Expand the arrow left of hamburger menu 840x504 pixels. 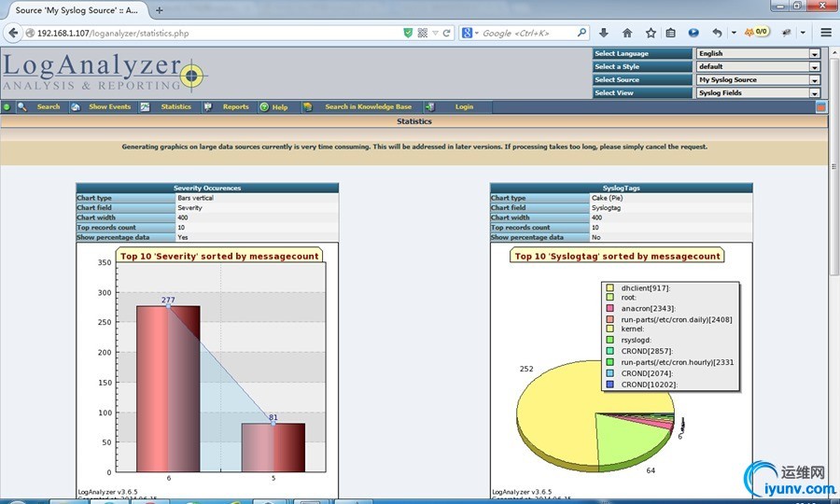point(803,33)
